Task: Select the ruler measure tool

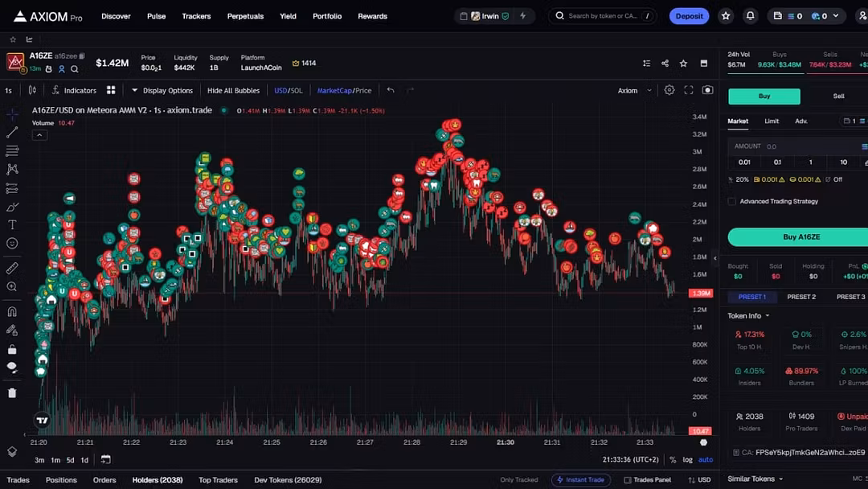Action: click(x=12, y=268)
